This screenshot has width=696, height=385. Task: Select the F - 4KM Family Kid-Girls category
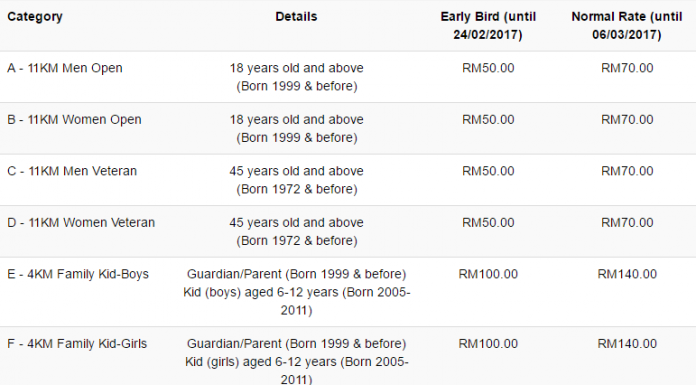[x=77, y=344]
